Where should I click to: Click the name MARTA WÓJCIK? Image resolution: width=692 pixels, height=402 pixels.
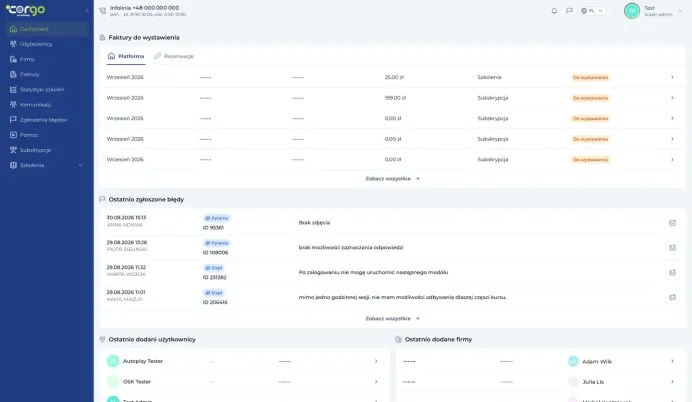[x=126, y=274]
